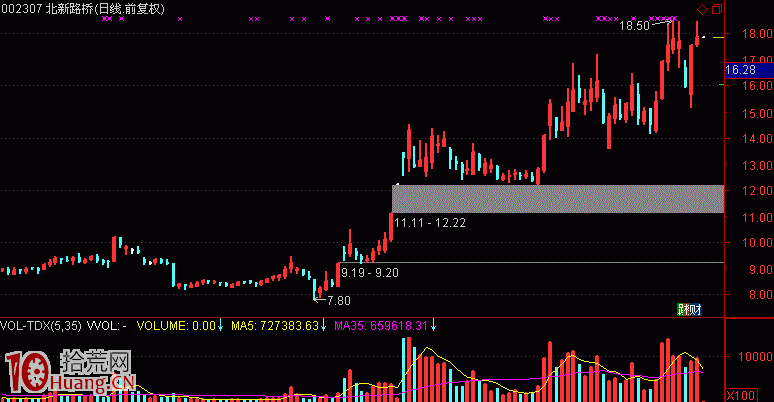Click the yellow last-price marker line
This screenshot has width=774, height=402.
[718, 38]
